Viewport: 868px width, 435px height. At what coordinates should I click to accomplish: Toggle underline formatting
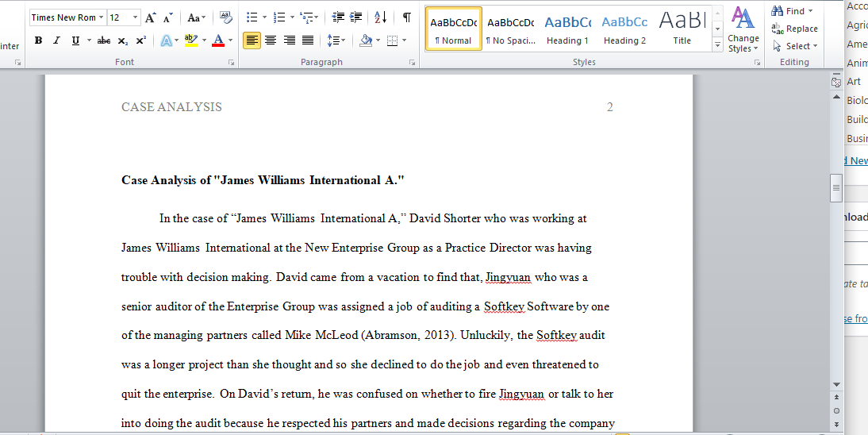[x=75, y=40]
